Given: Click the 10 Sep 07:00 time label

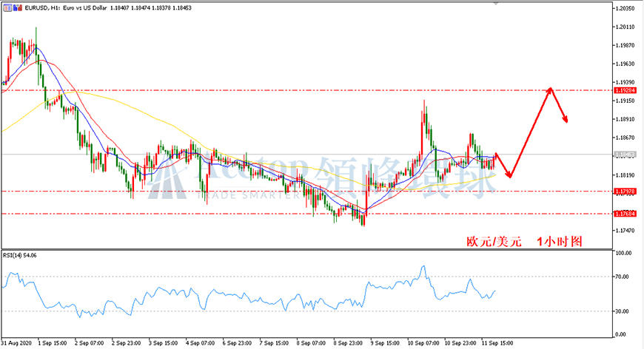Looking at the screenshot, I should (x=423, y=343).
